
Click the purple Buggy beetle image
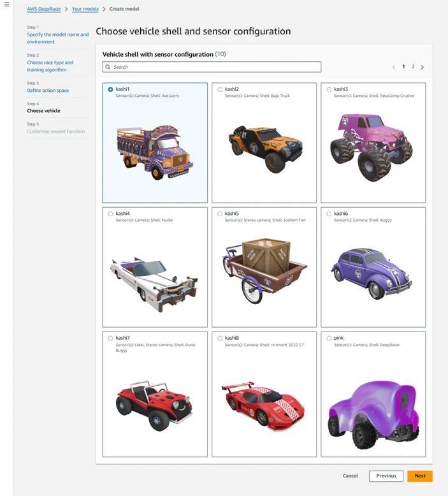[x=372, y=274]
